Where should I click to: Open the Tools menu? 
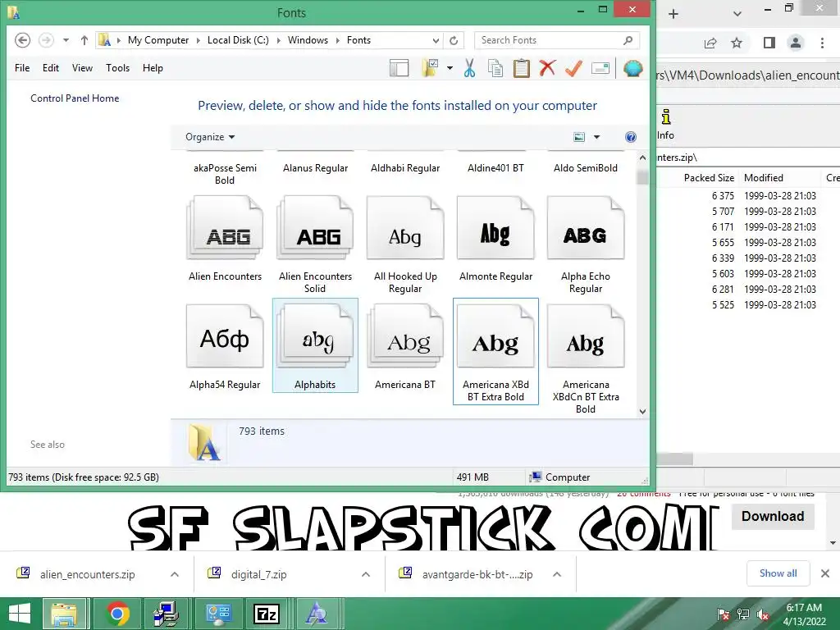coord(118,68)
